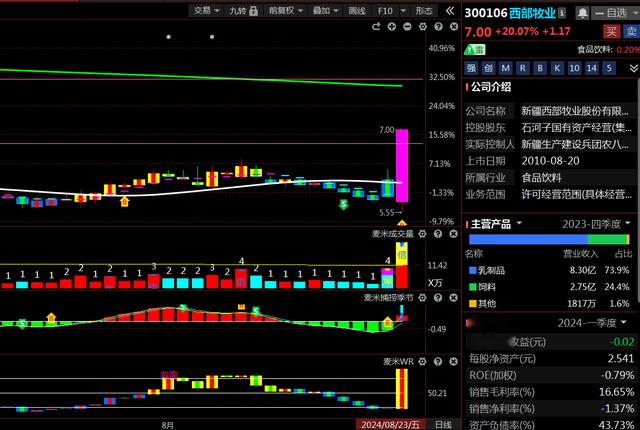Click the red 买 buy button
The height and width of the screenshot is (430, 640).
[x=611, y=31]
